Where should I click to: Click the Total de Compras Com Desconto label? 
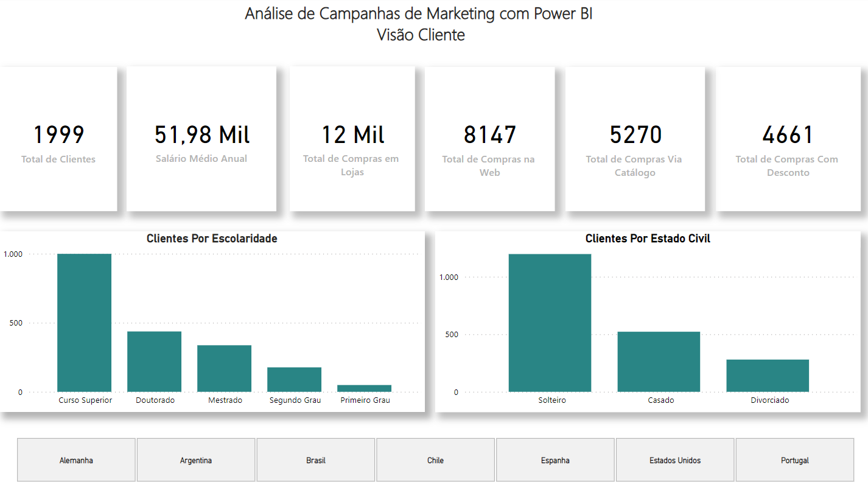tap(787, 166)
